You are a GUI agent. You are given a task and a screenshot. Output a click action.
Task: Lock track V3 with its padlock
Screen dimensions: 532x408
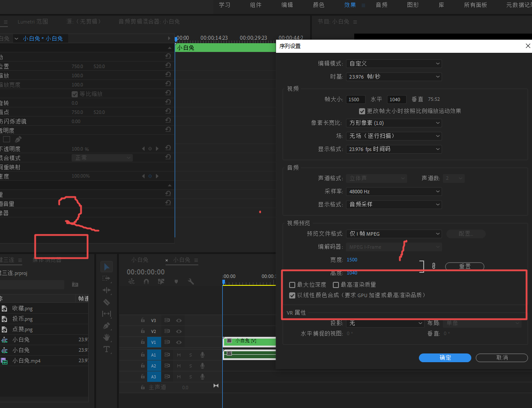pyautogui.click(x=143, y=320)
